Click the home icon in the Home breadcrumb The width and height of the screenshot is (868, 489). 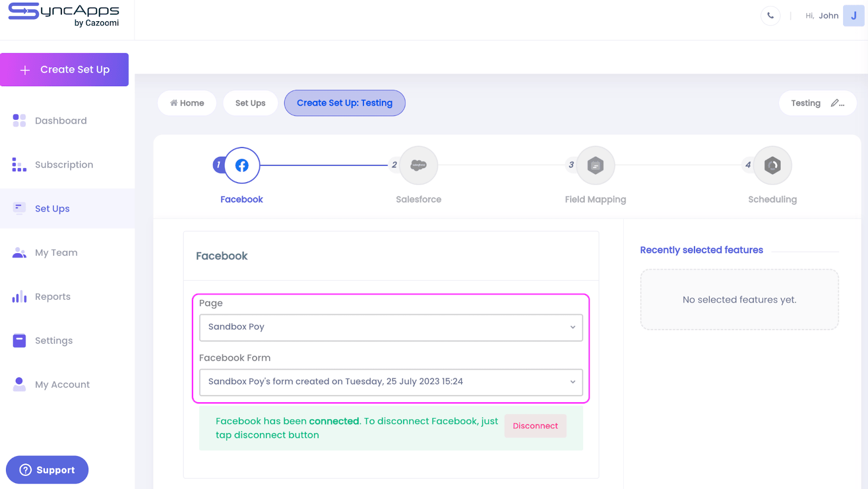(x=174, y=103)
